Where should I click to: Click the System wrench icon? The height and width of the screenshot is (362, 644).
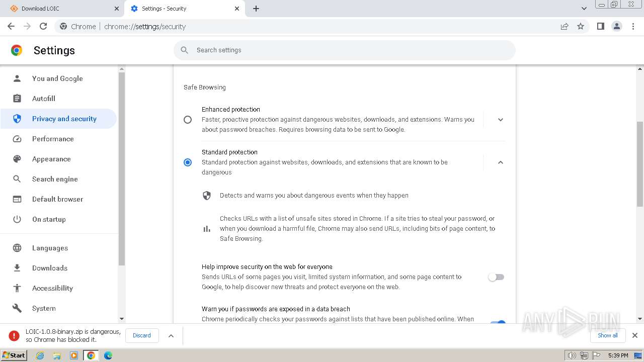tap(17, 308)
